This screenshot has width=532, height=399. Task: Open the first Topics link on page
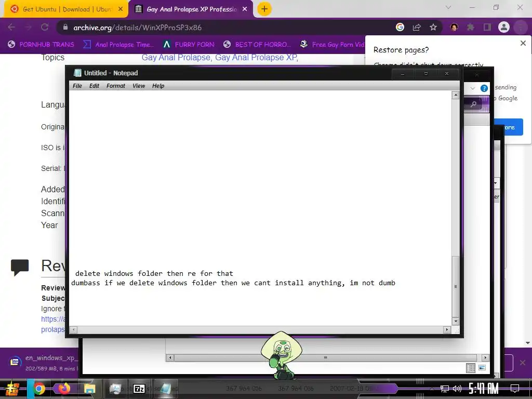tap(176, 57)
